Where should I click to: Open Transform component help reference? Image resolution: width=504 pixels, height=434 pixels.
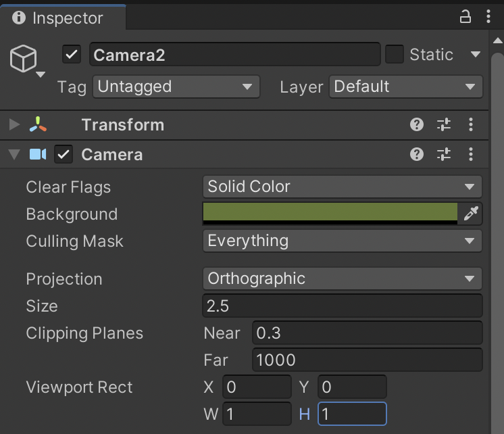(417, 124)
